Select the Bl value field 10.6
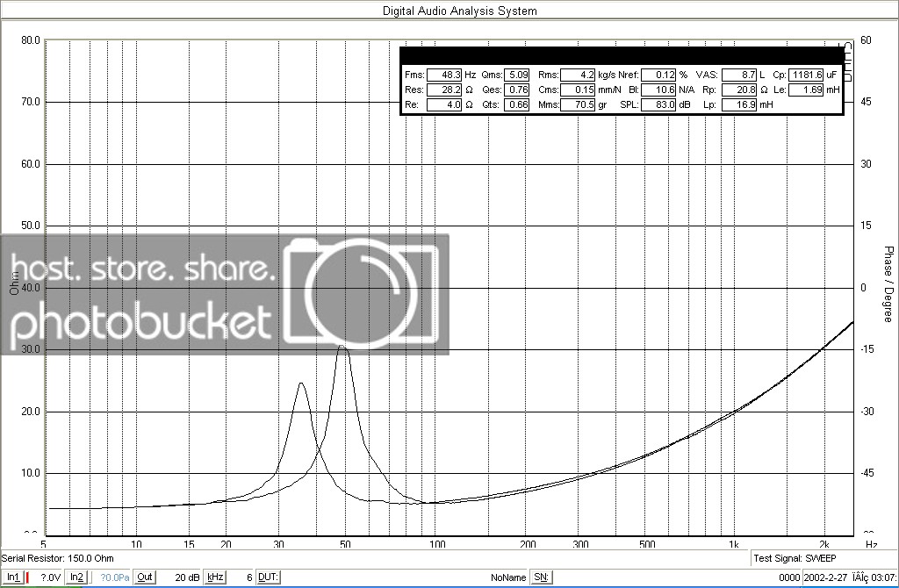Image resolution: width=899 pixels, height=588 pixels. pyautogui.click(x=658, y=90)
